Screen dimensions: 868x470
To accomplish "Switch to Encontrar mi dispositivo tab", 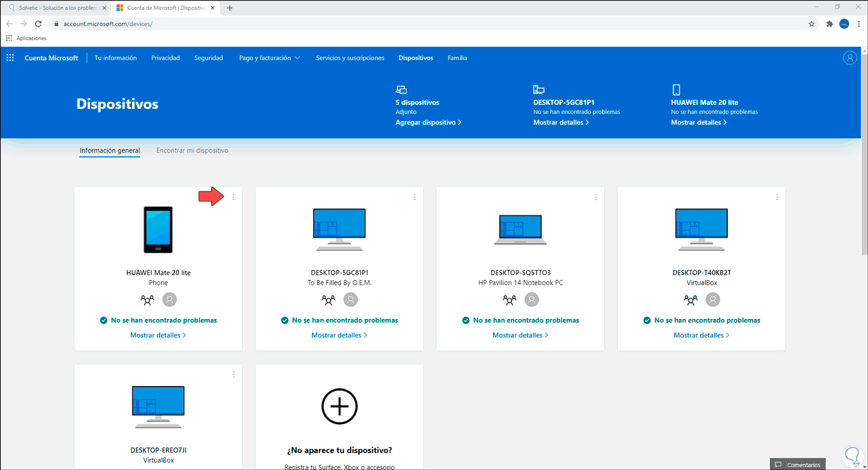I will click(192, 150).
